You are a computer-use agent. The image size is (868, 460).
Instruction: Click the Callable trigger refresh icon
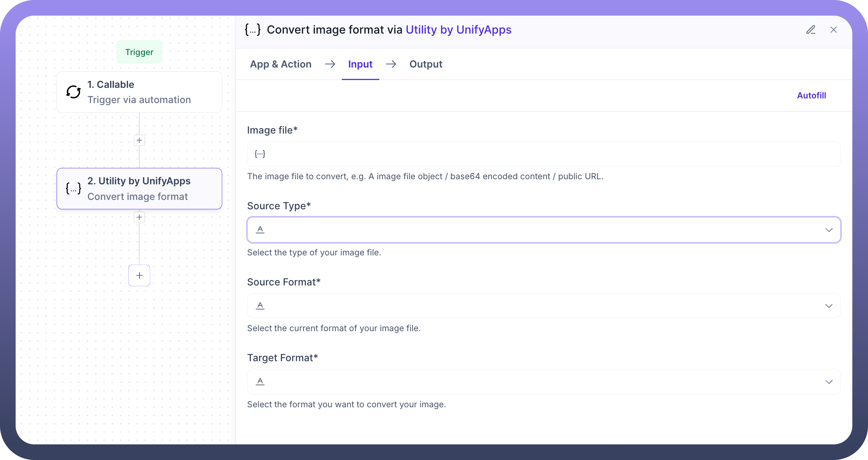(73, 92)
